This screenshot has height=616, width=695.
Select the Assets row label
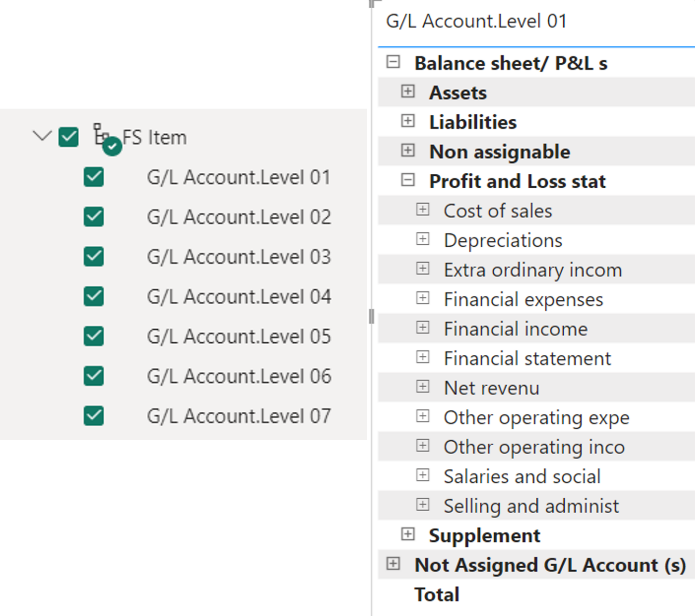pyautogui.click(x=458, y=93)
